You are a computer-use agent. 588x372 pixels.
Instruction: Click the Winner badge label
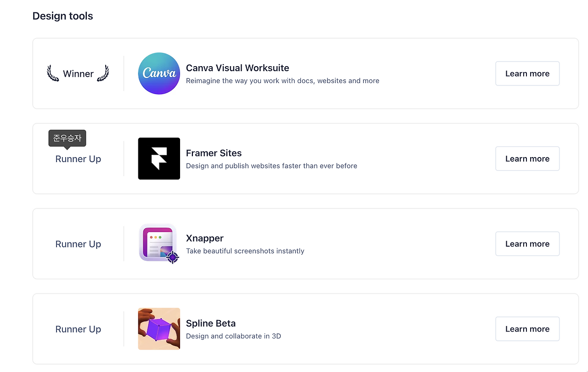tap(78, 73)
